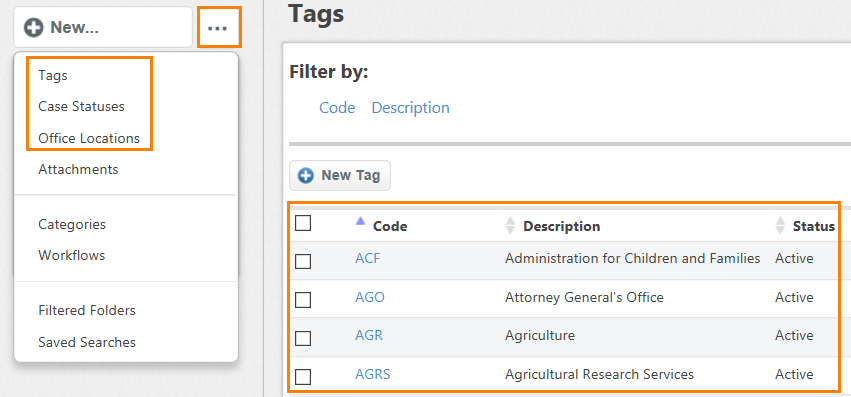Select Office Locations in the menu
The image size is (851, 397).
click(89, 138)
